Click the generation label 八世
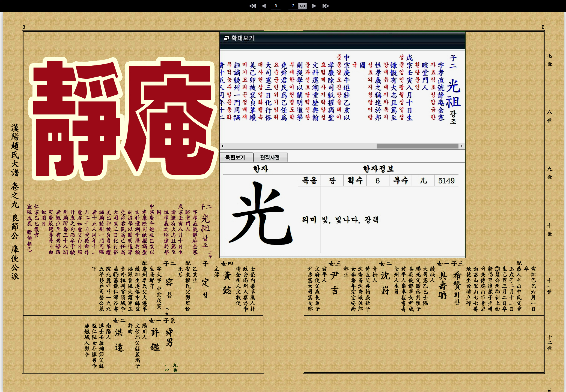Viewport: 566px width, 392px height. (550, 116)
